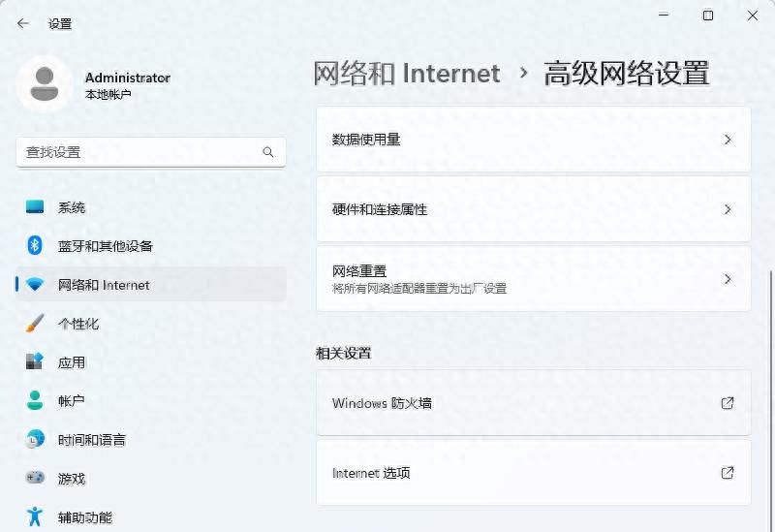Minimize the Settings window
775x532 pixels.
[664, 16]
